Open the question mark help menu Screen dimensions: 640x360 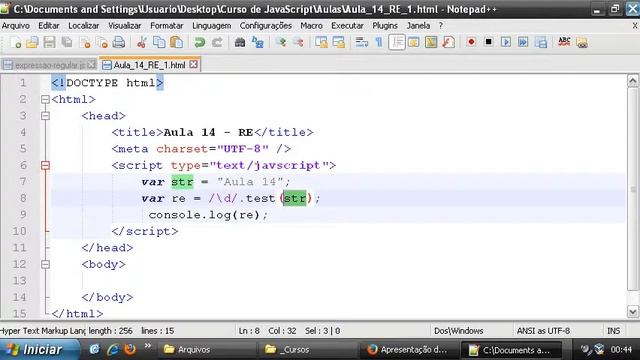pyautogui.click(x=441, y=26)
